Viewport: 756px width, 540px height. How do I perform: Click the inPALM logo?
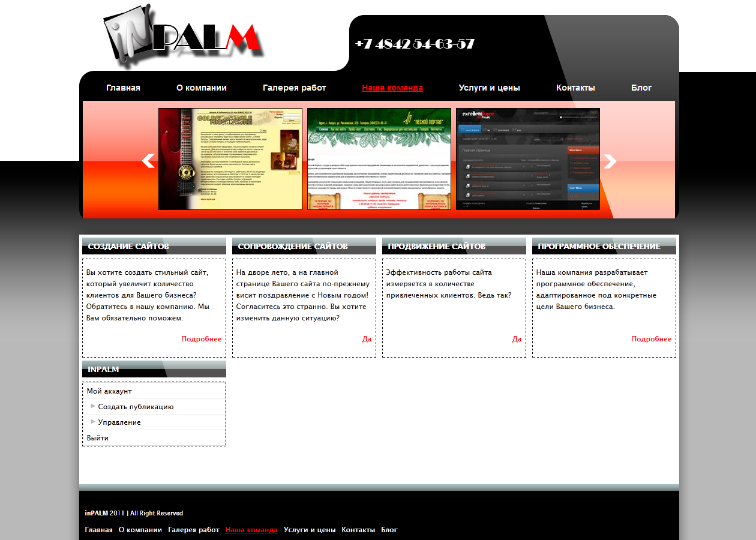pos(184,37)
